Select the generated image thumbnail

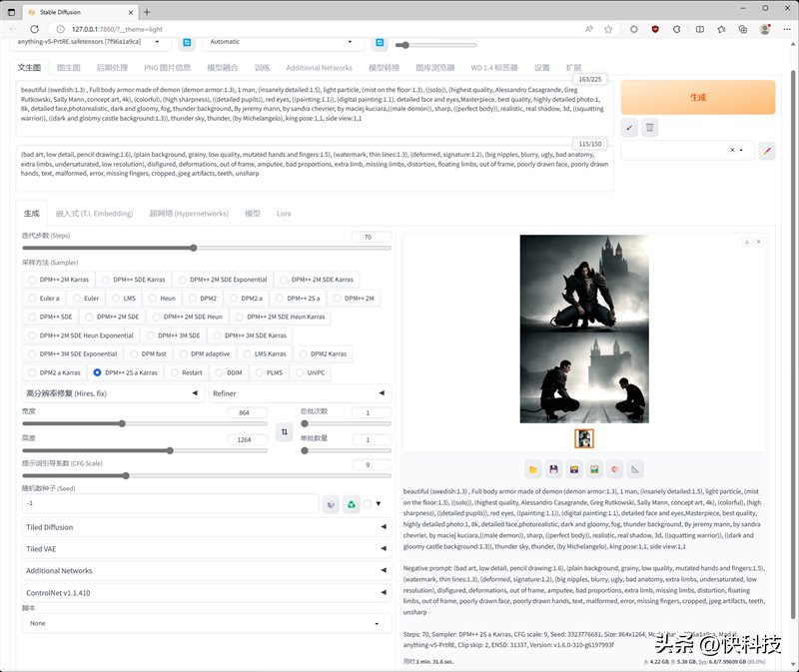[x=584, y=438]
